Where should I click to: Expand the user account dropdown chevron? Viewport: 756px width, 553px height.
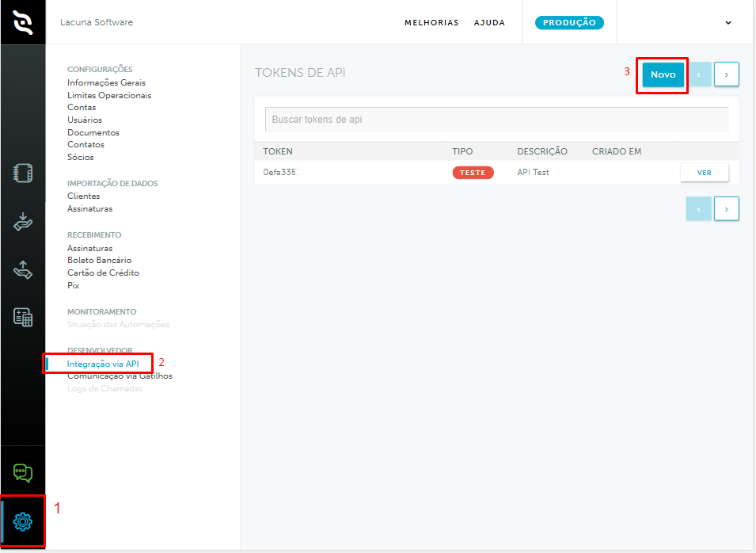tap(728, 23)
